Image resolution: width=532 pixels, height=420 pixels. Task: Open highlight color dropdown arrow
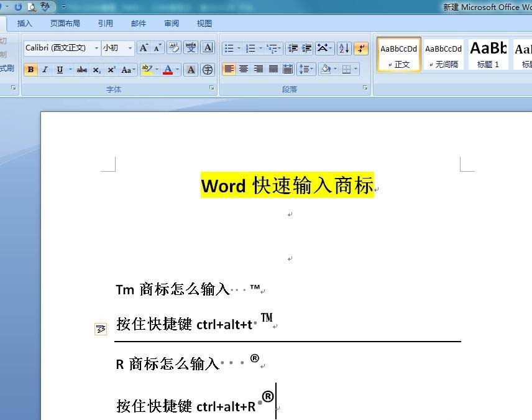[x=157, y=70]
